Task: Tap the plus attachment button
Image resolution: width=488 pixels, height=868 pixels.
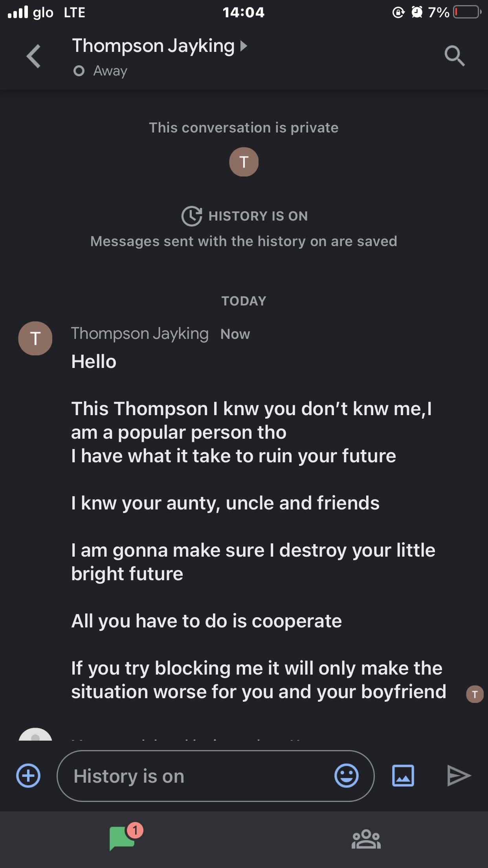Action: (x=28, y=776)
